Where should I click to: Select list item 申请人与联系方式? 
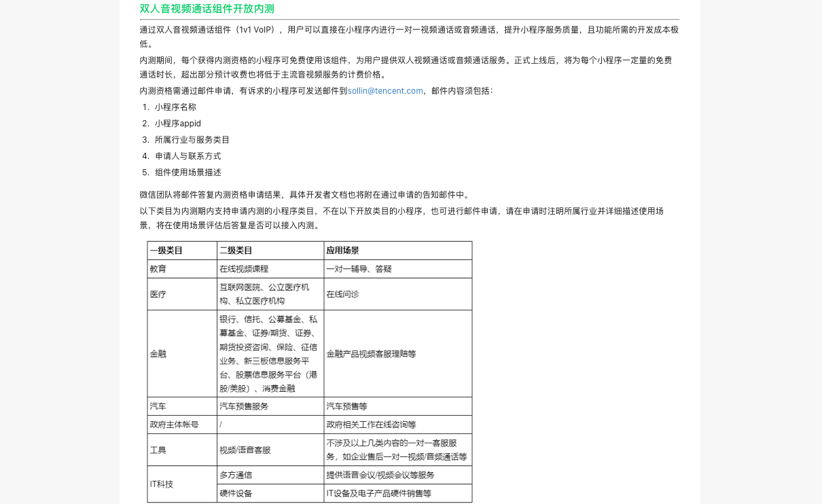pyautogui.click(x=188, y=156)
